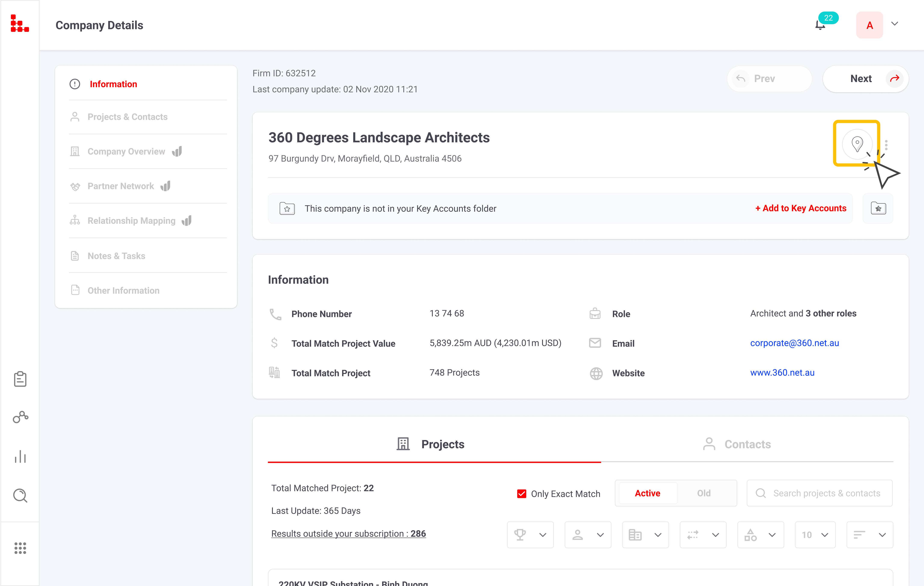The width and height of the screenshot is (924, 586).
Task: Open the 10 per page dropdown
Action: [x=815, y=535]
